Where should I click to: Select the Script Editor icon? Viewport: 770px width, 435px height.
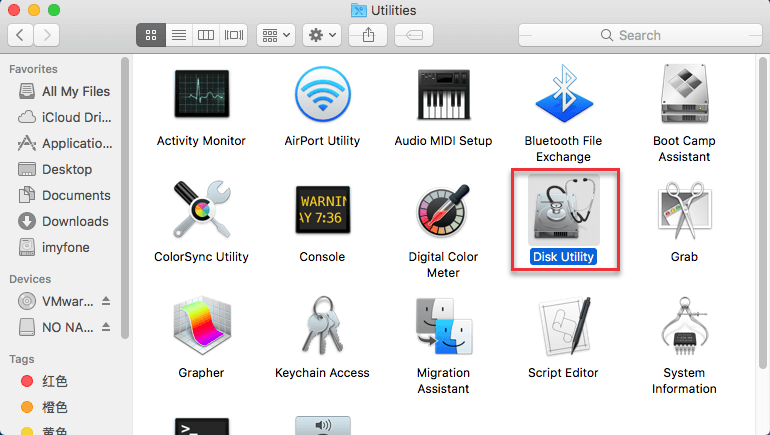pos(564,326)
